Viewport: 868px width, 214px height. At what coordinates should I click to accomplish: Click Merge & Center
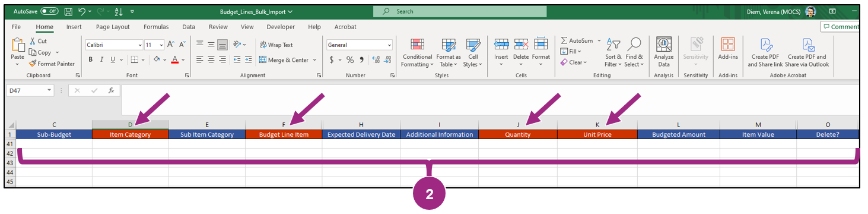pos(284,59)
